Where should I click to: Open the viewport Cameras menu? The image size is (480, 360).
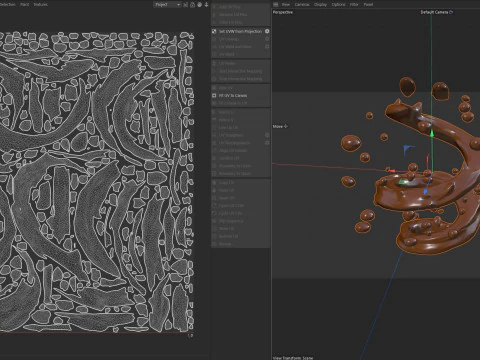[302, 5]
